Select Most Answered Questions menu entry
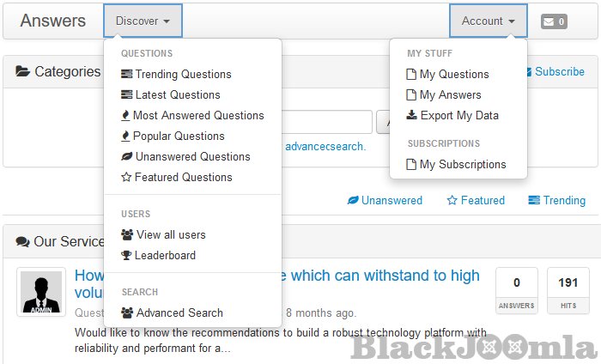Image resolution: width=601 pixels, height=364 pixels. point(198,115)
